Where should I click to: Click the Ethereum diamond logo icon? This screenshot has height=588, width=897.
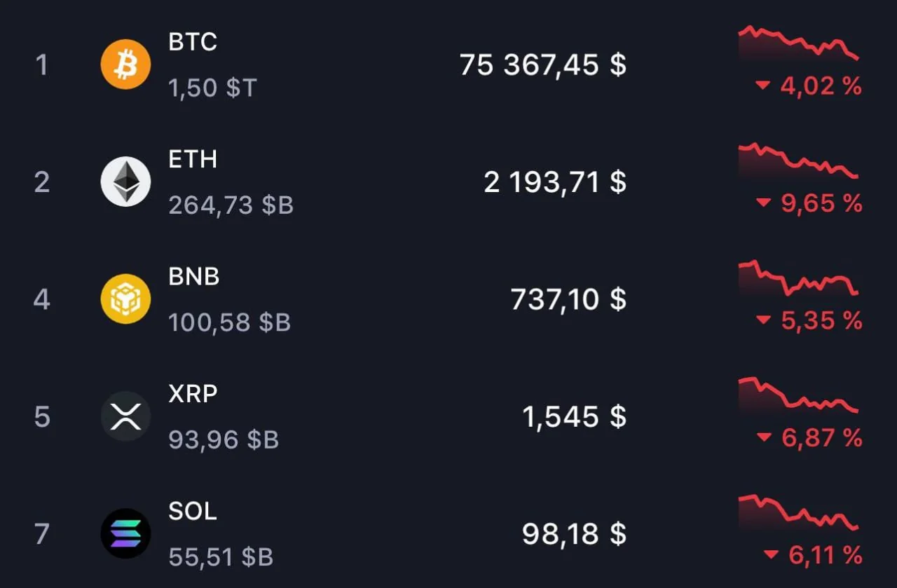pyautogui.click(x=125, y=182)
